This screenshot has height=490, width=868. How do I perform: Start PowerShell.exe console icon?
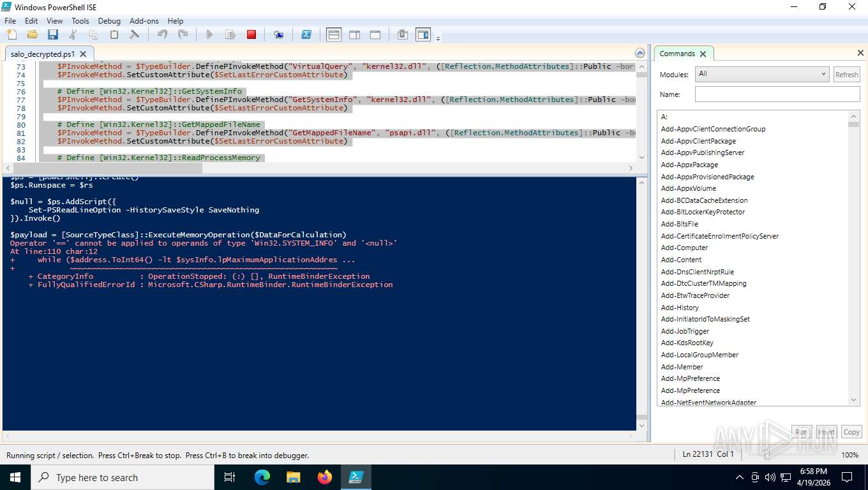306,34
